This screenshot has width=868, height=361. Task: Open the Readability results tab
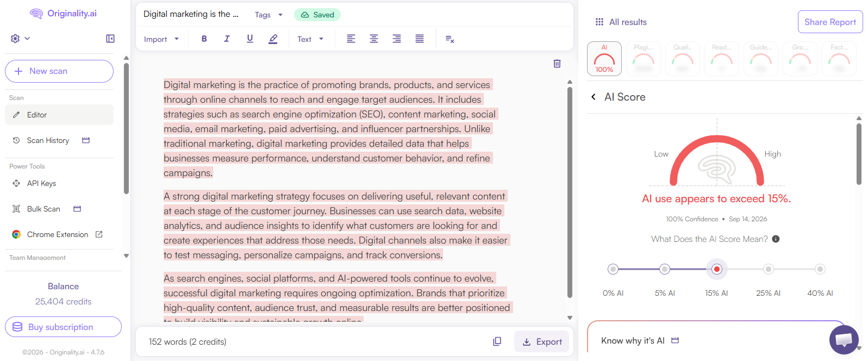point(722,59)
